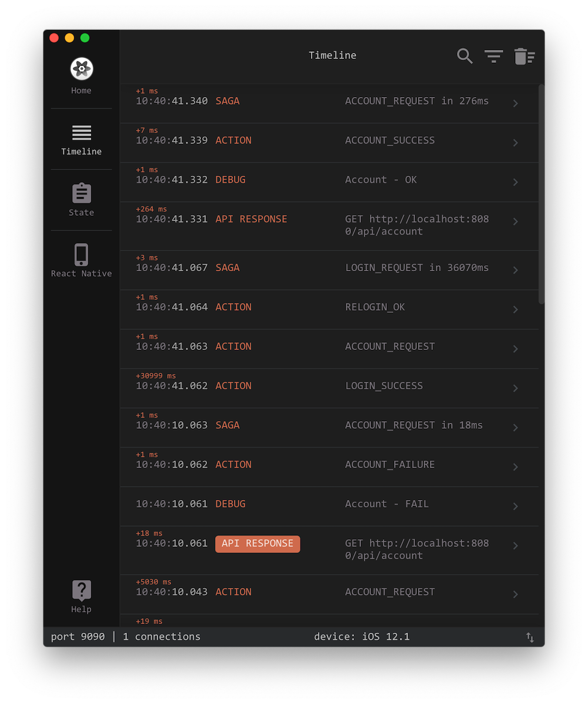Screen dimensions: 588x704
Task: Expand the LOGIN_REQUEST in 36070ms saga row
Action: pos(515,271)
